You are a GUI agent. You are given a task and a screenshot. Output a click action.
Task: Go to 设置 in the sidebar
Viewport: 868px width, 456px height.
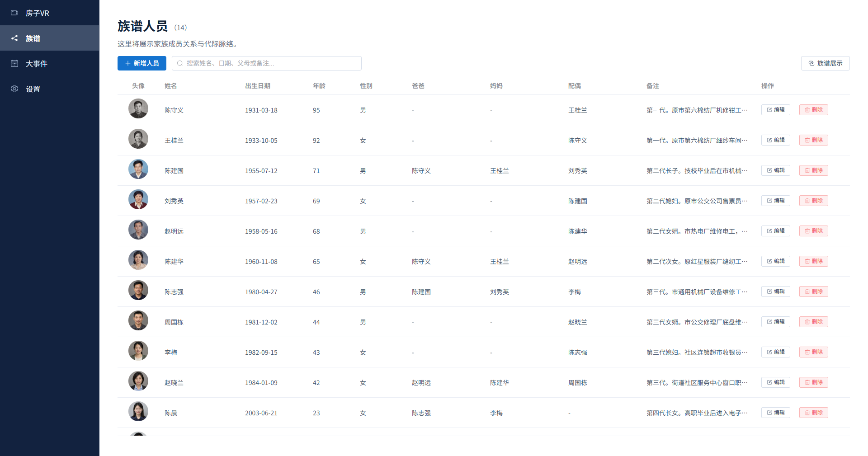pyautogui.click(x=49, y=89)
